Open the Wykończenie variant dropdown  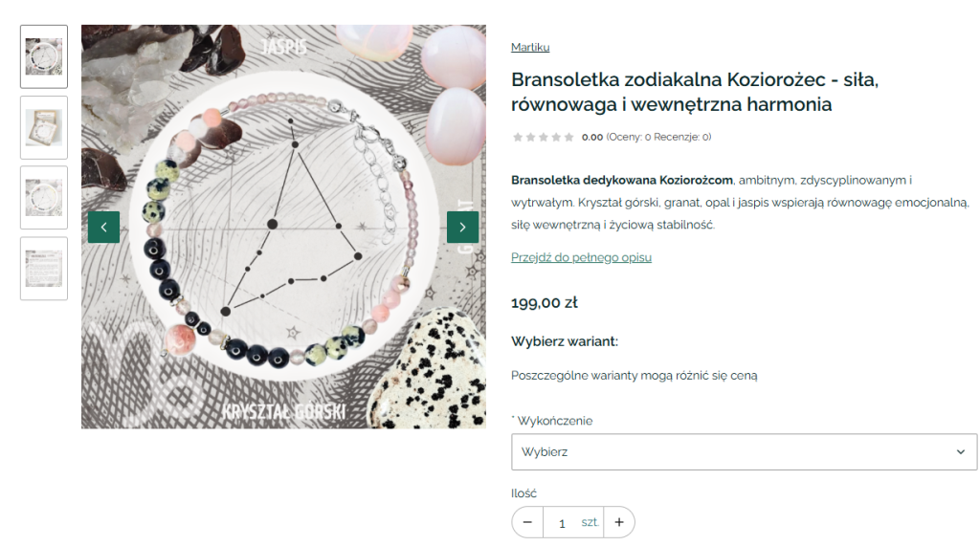coord(744,451)
